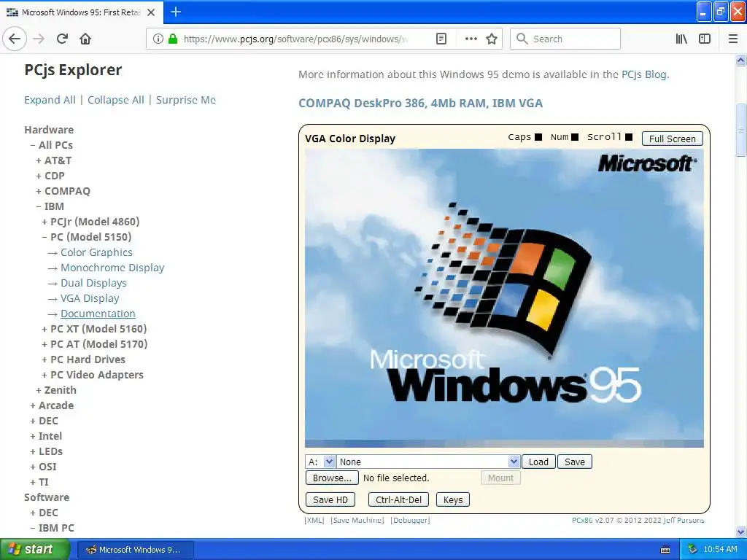Toggle the Num lock indicator
The image size is (747, 560).
(575, 137)
